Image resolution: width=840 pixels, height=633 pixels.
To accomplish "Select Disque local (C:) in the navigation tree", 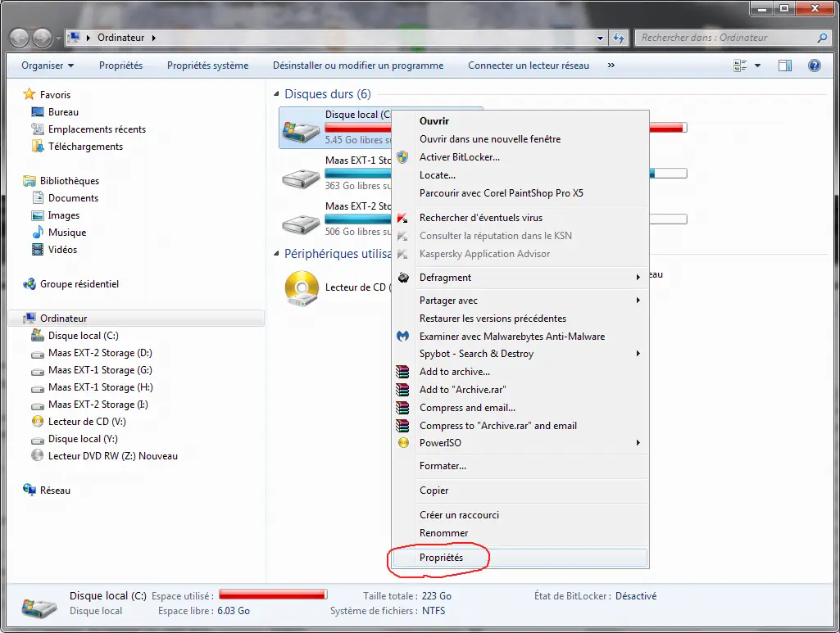I will pos(83,336).
